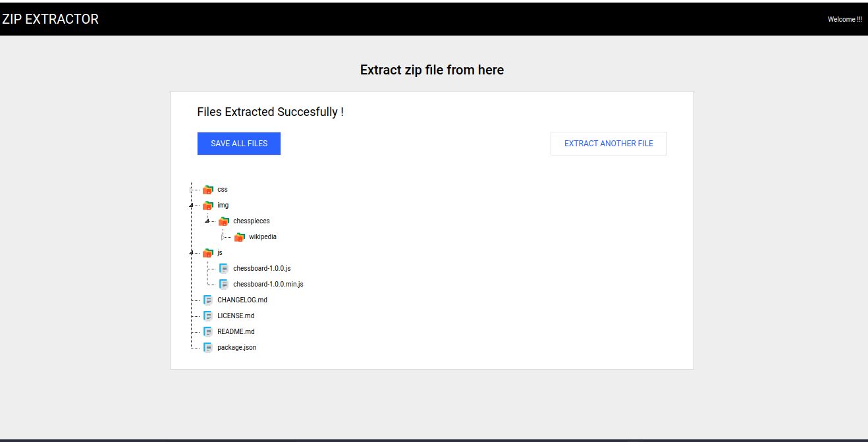Click the CHANGELOG.md file icon

point(208,300)
